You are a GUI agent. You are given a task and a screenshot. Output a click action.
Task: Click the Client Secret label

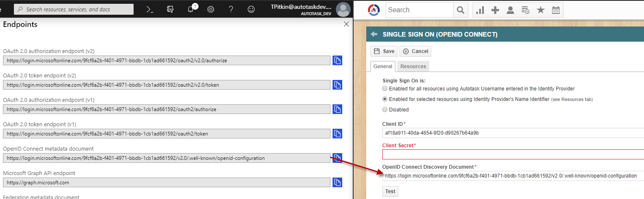pos(398,145)
